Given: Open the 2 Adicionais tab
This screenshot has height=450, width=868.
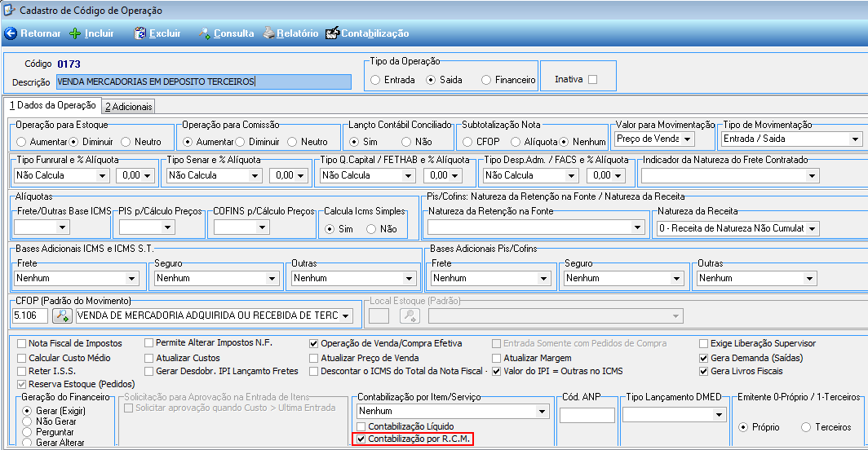Looking at the screenshot, I should click(x=129, y=106).
